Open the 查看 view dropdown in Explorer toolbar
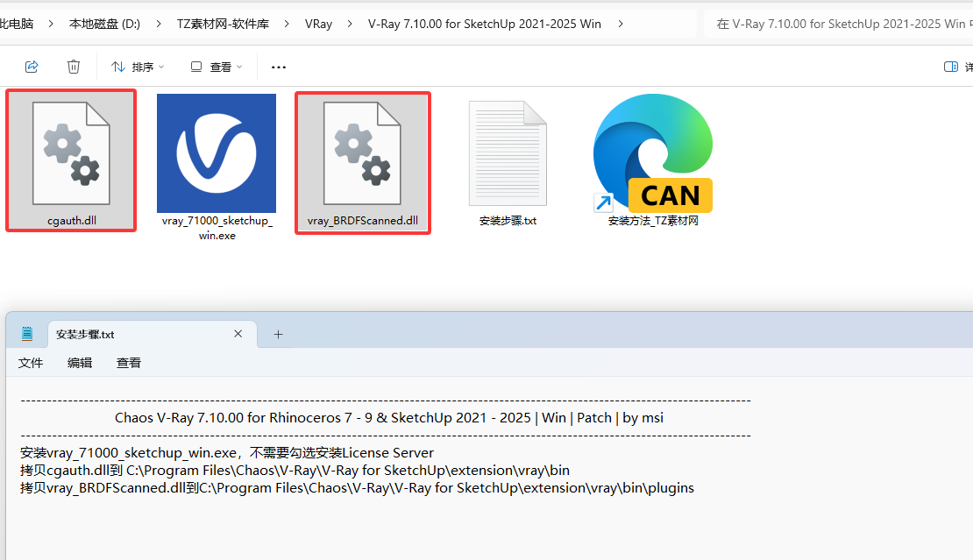Viewport: 973px width, 560px height. click(216, 67)
